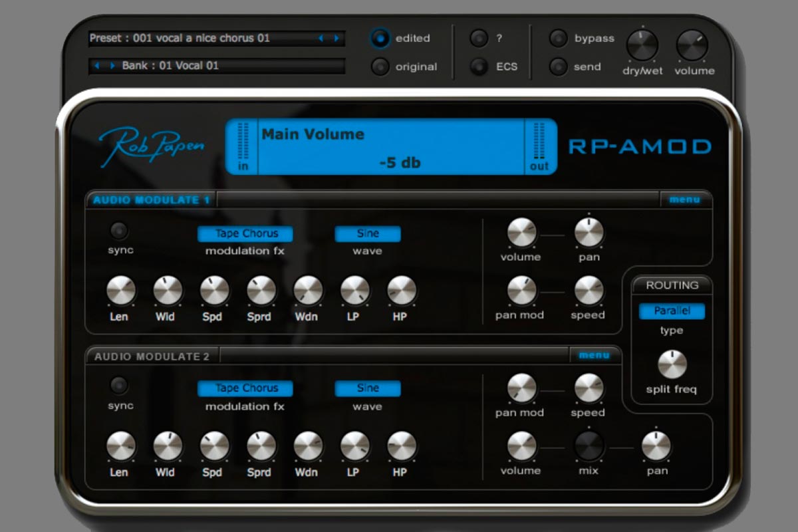
Task: Click the speed knob in Modulate 2
Action: coord(589,388)
